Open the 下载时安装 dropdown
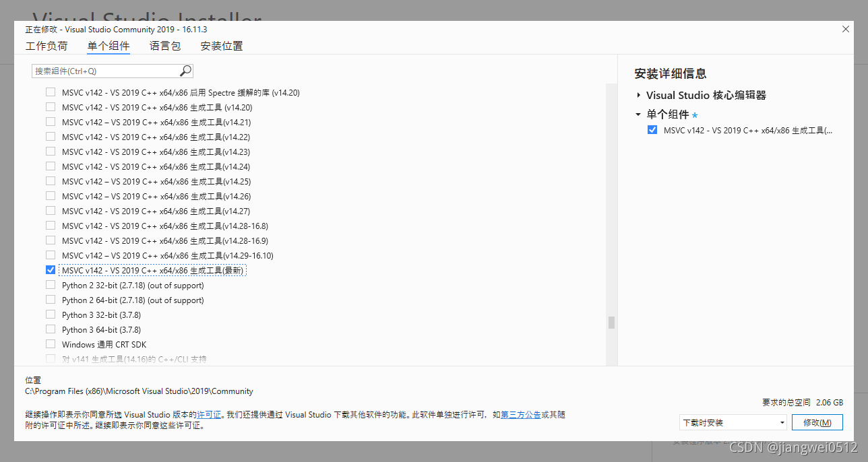Viewport: 868px width, 462px height. pos(733,422)
